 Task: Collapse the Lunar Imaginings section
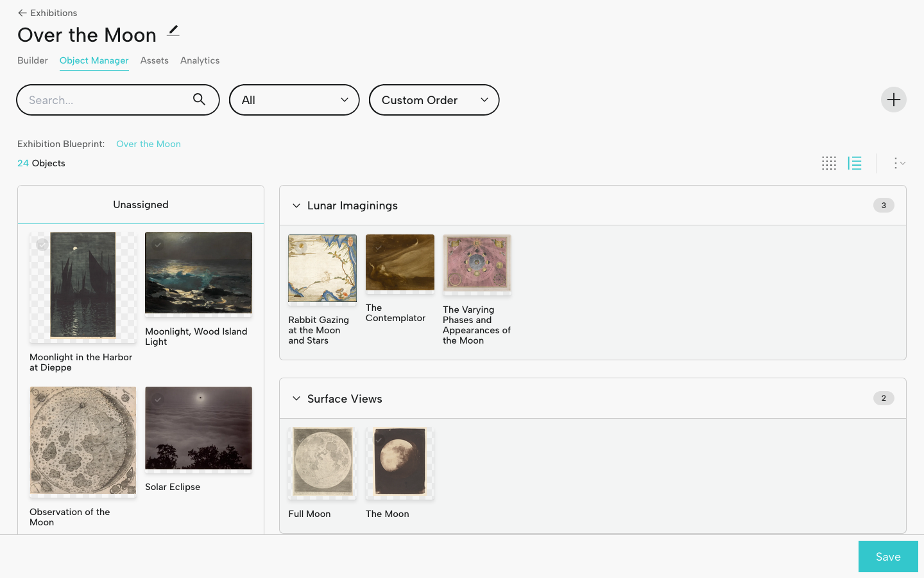tap(296, 206)
